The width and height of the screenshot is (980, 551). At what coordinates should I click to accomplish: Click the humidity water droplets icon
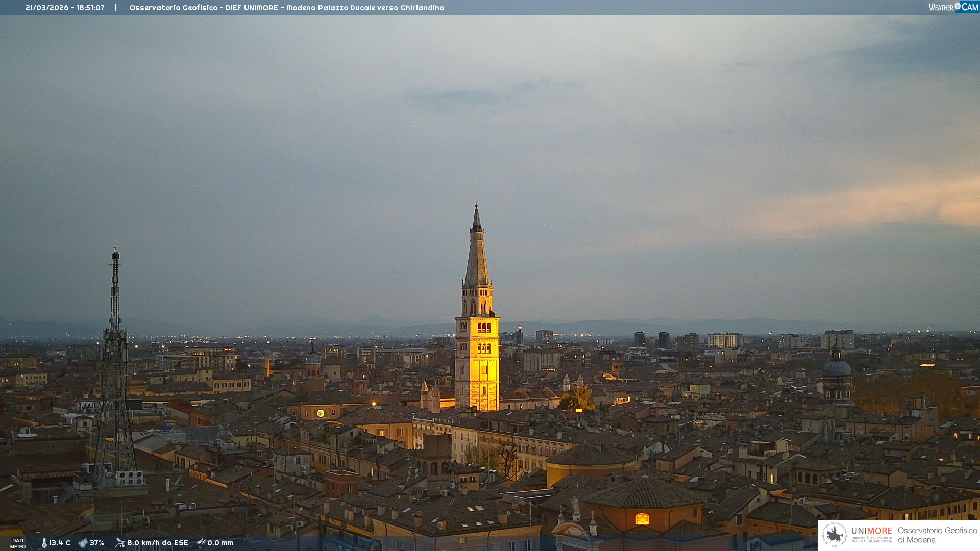83,543
